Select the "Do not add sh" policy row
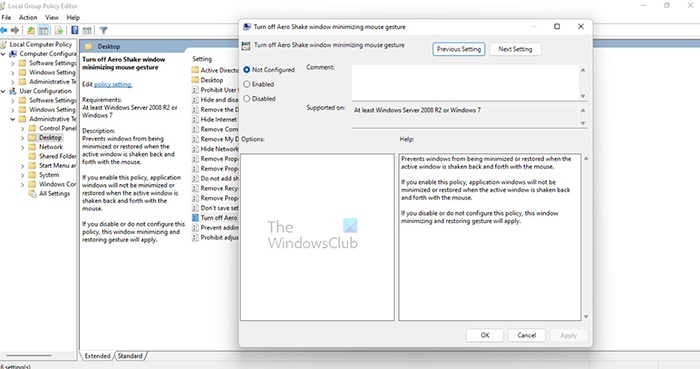This screenshot has height=369, width=700. (215, 178)
